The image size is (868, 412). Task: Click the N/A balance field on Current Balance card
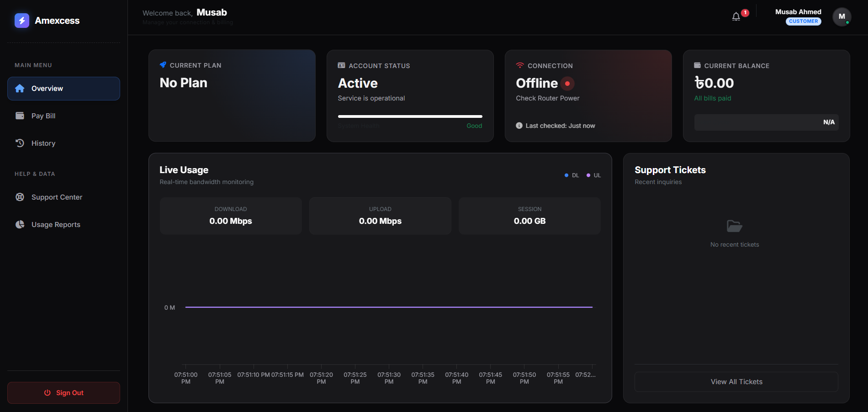click(766, 122)
